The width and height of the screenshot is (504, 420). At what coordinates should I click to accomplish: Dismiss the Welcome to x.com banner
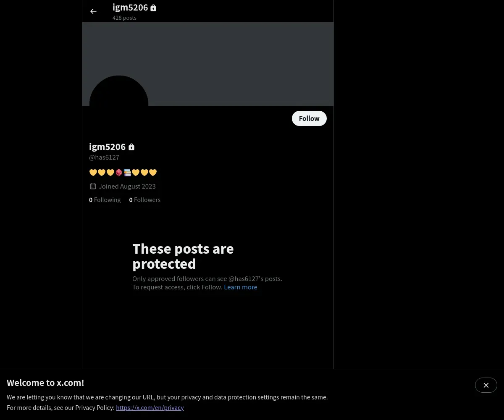click(x=486, y=385)
